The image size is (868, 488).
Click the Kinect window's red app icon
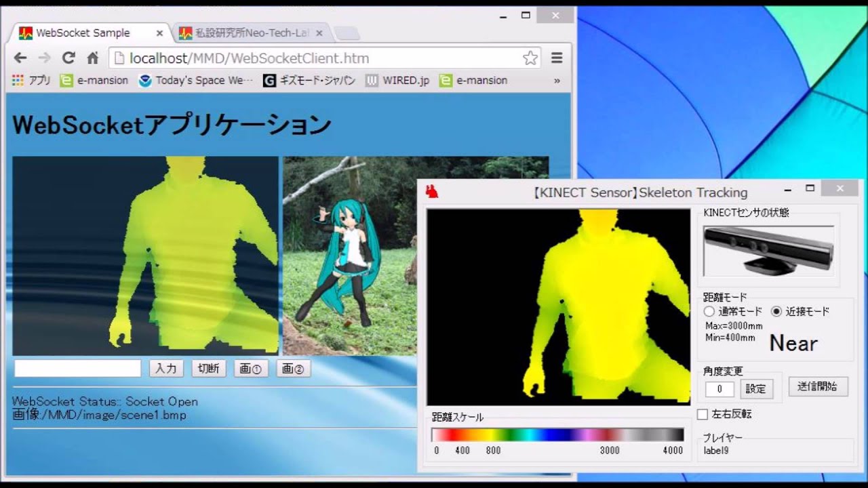(x=432, y=192)
